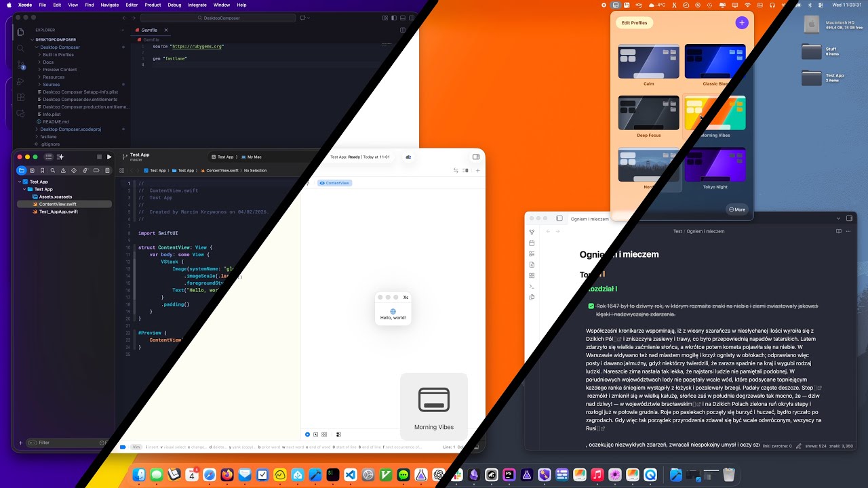The width and height of the screenshot is (868, 488).
Task: Open README.md in VS Code Explorer
Action: click(x=56, y=122)
